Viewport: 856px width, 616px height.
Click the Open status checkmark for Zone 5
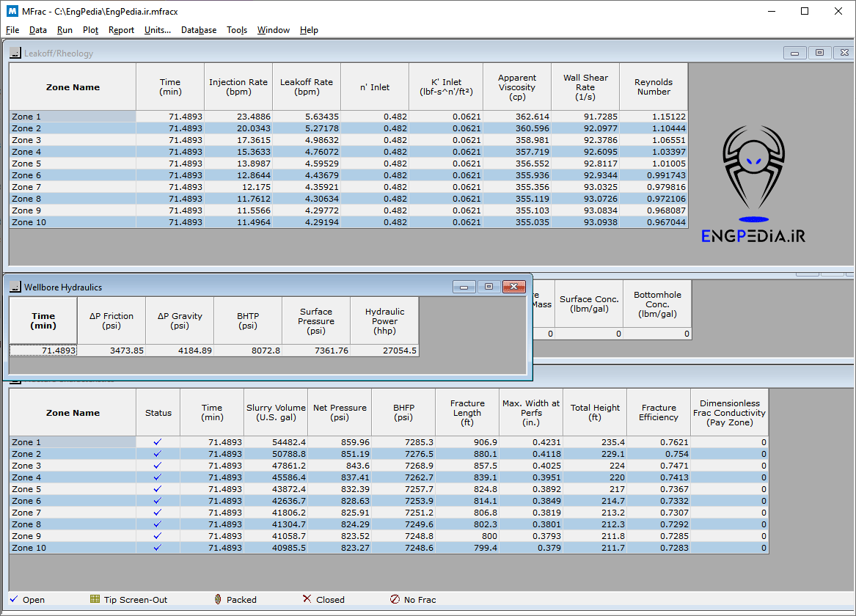(x=158, y=489)
